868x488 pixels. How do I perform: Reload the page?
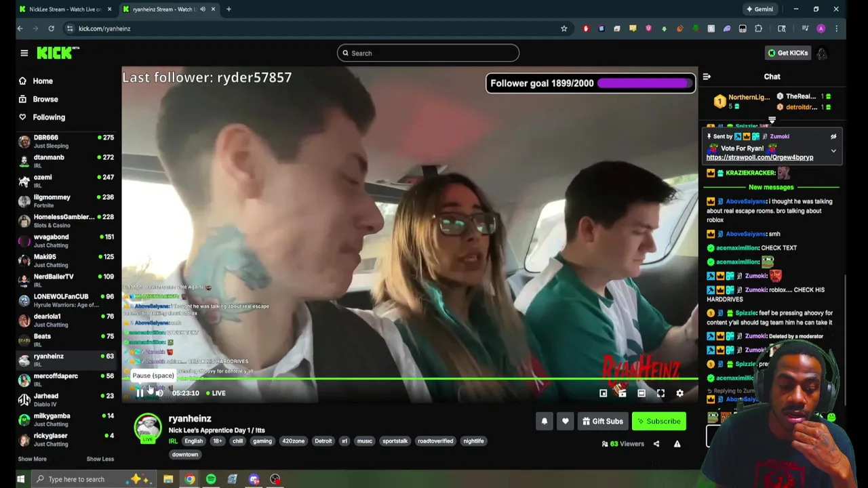51,28
